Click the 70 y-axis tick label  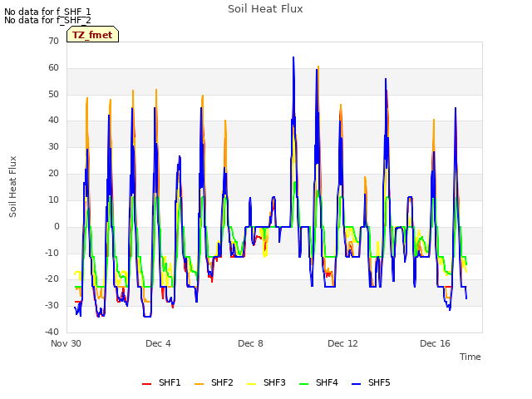point(53,41)
